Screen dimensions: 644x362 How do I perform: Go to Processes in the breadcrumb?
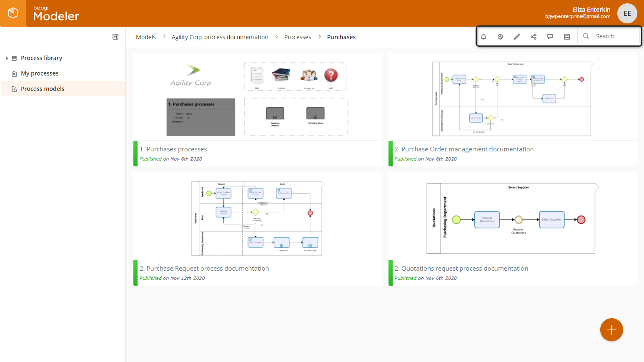298,37
